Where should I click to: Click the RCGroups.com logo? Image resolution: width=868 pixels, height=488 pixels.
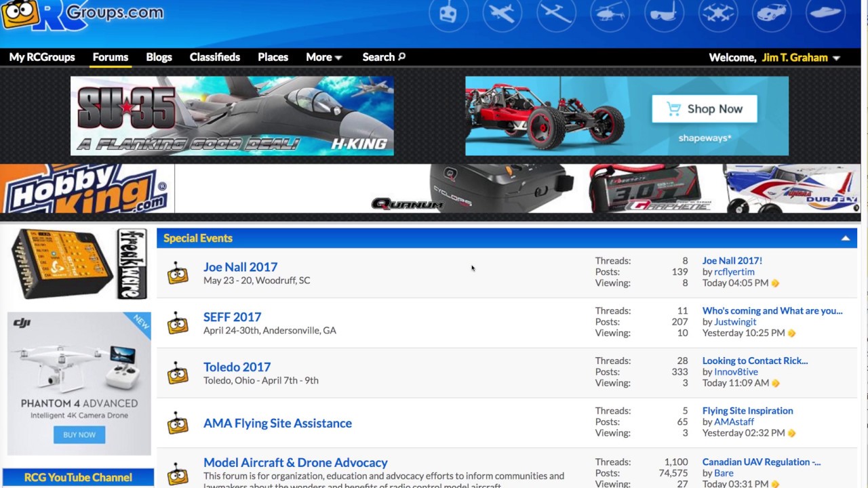[x=83, y=14]
